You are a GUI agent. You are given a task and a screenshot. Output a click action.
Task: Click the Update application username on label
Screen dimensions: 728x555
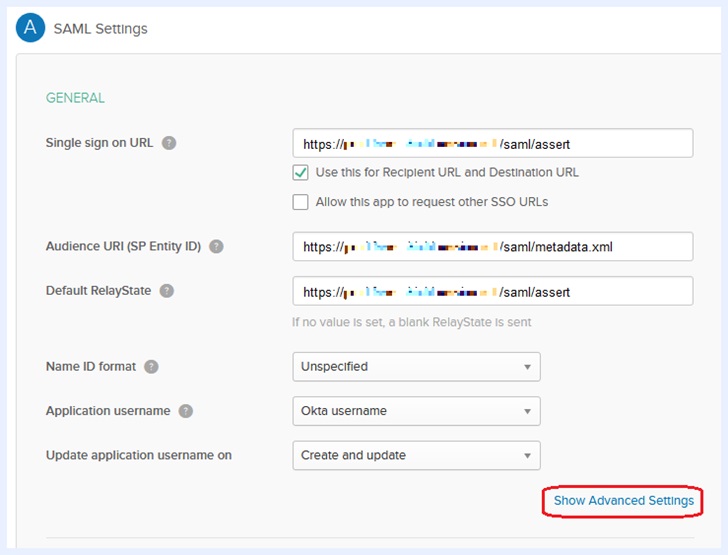pos(138,455)
